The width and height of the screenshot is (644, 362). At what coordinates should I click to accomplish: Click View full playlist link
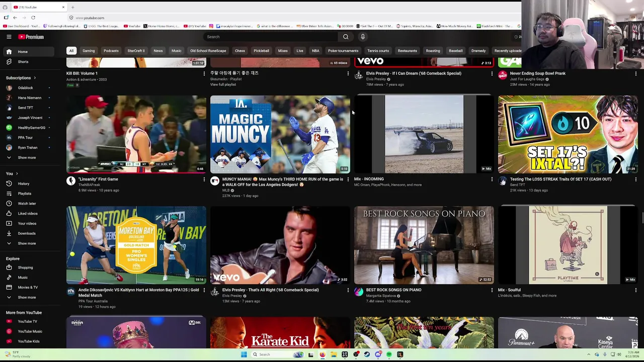[x=223, y=84]
